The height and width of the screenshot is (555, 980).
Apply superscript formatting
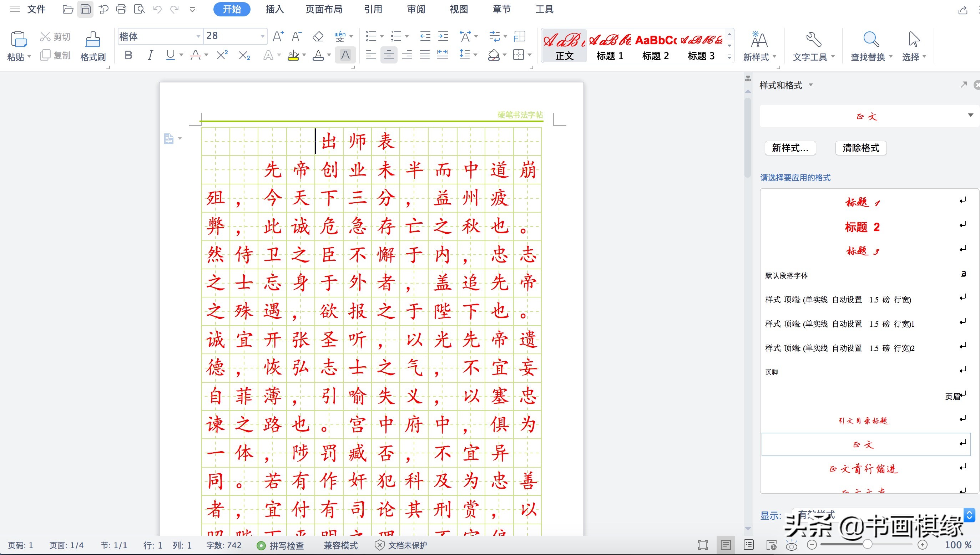pos(222,55)
